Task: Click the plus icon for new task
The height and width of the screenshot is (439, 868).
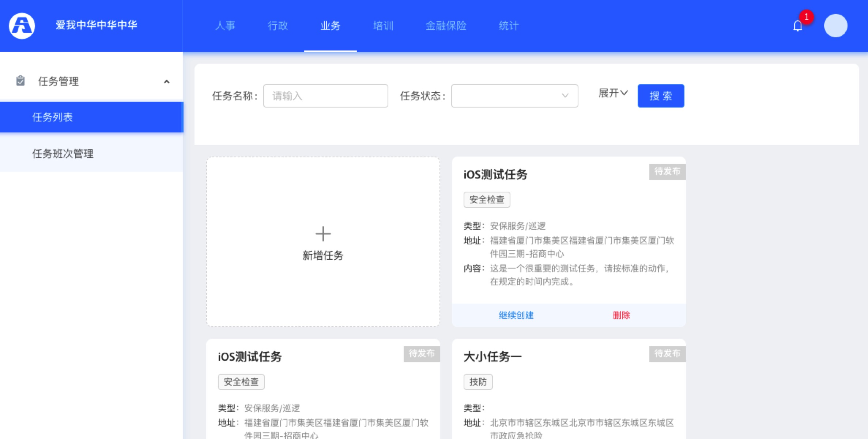Action: [x=323, y=233]
